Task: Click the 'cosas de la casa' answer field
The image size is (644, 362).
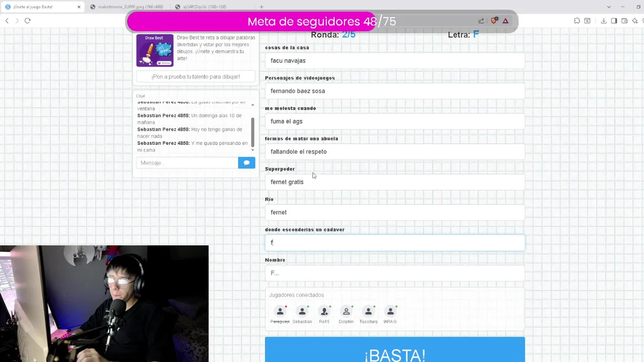Action: 395,61
